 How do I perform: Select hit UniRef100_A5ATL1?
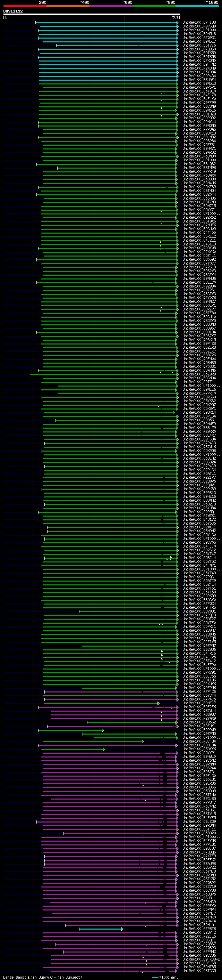pyautogui.click(x=199, y=473)
